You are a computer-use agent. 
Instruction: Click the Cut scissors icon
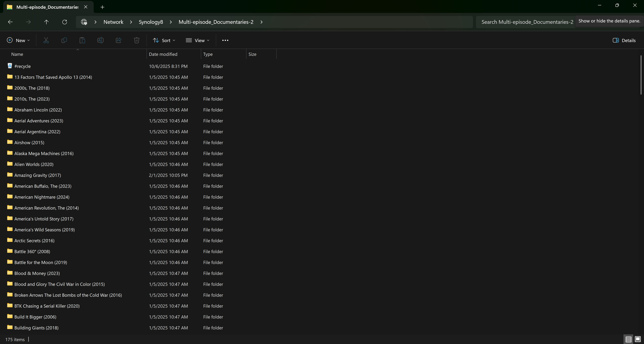point(46,40)
